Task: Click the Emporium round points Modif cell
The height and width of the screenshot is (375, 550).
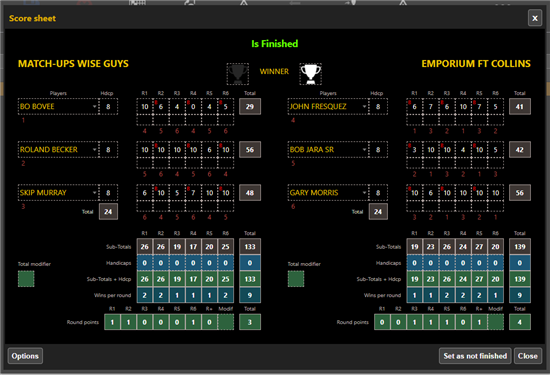Action: tap(496, 322)
